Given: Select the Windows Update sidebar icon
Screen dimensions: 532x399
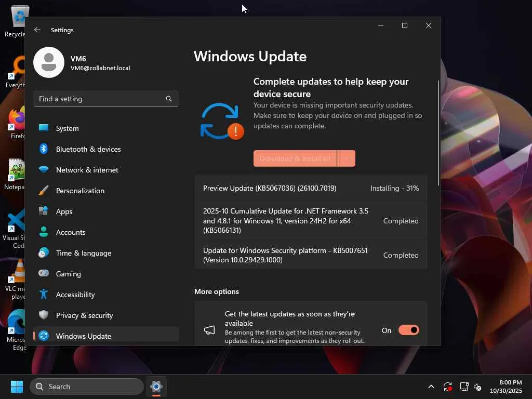Looking at the screenshot, I should point(44,336).
